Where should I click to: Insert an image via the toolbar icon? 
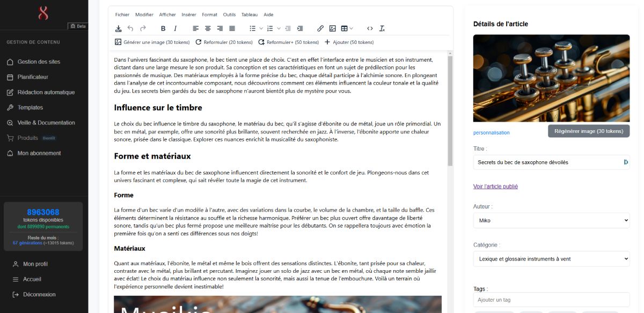click(x=333, y=28)
